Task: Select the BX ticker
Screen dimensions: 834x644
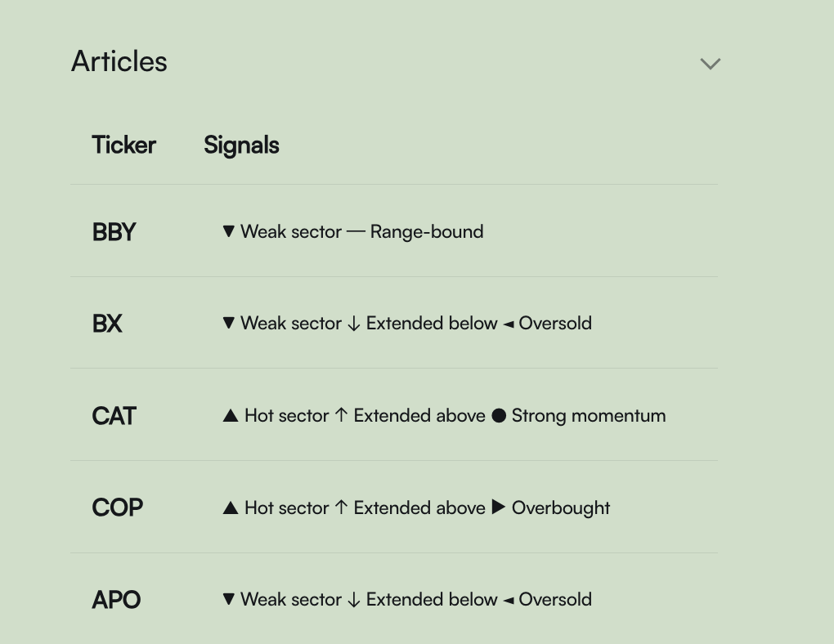Action: click(107, 324)
